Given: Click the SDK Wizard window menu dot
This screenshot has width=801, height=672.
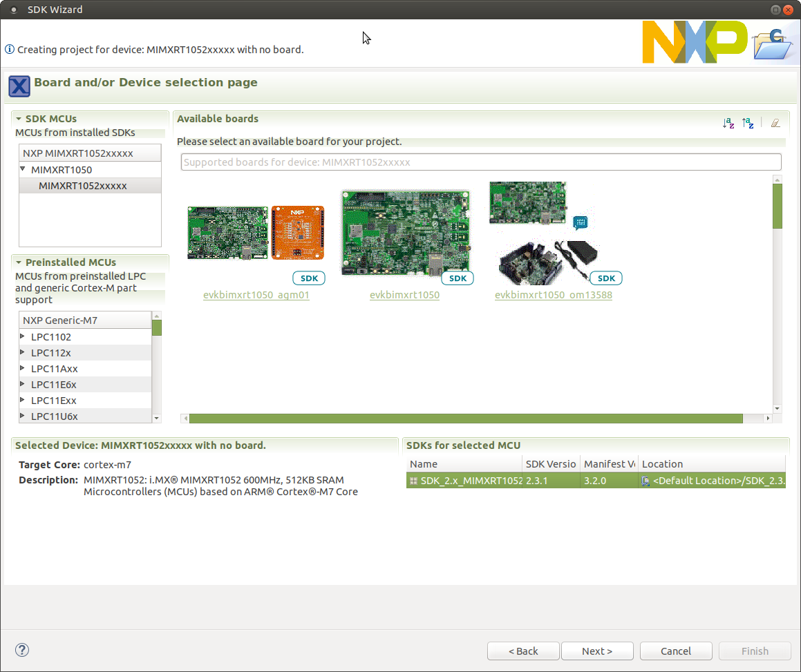Looking at the screenshot, I should pyautogui.click(x=14, y=10).
